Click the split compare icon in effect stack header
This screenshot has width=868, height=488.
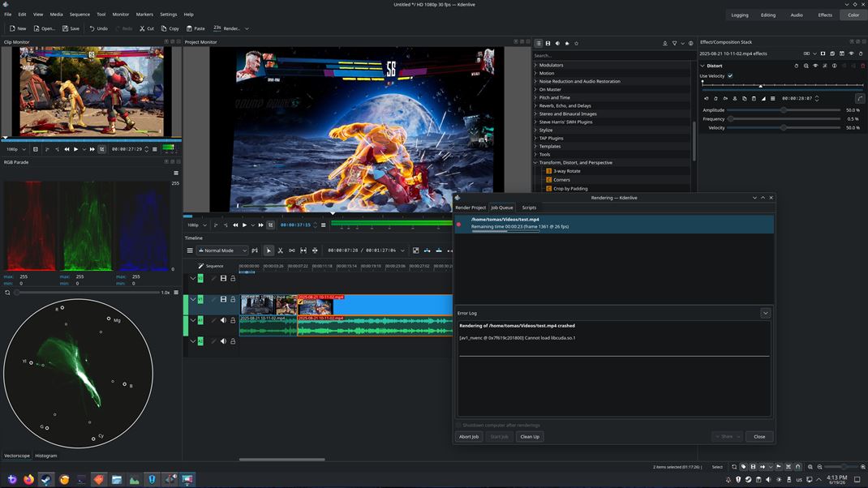pyautogui.click(x=806, y=54)
